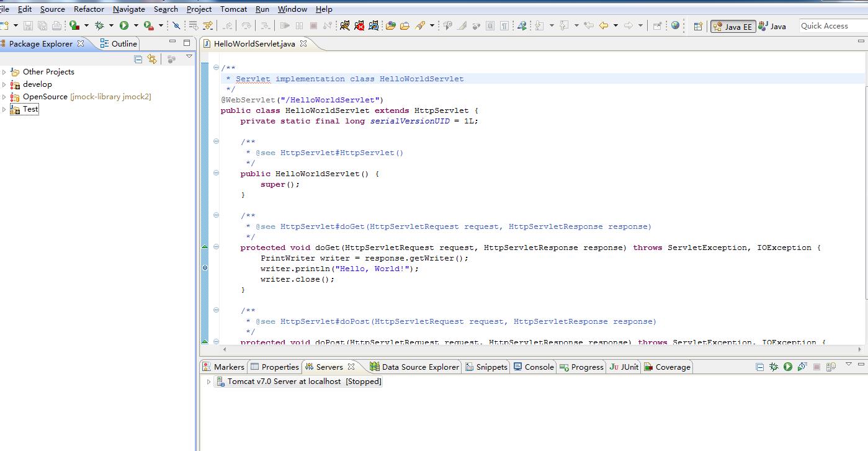Collapse the class Javadoc comment fold
Screen dimensions: 868x451
coord(216,68)
